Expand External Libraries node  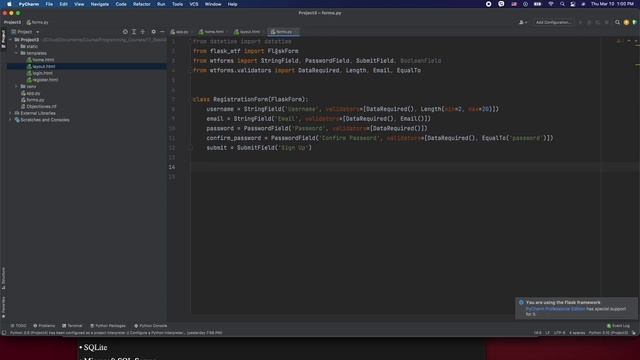(x=11, y=113)
